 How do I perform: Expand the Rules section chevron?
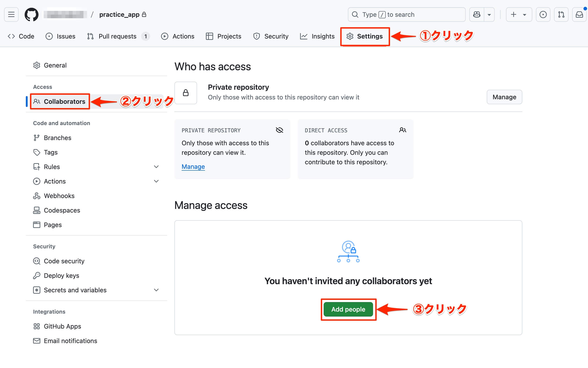(x=157, y=167)
